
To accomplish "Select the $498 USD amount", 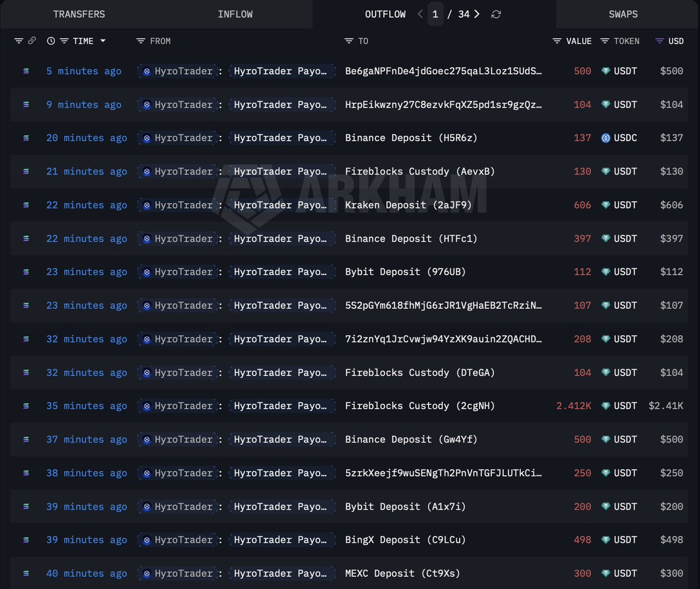I will (x=671, y=540).
